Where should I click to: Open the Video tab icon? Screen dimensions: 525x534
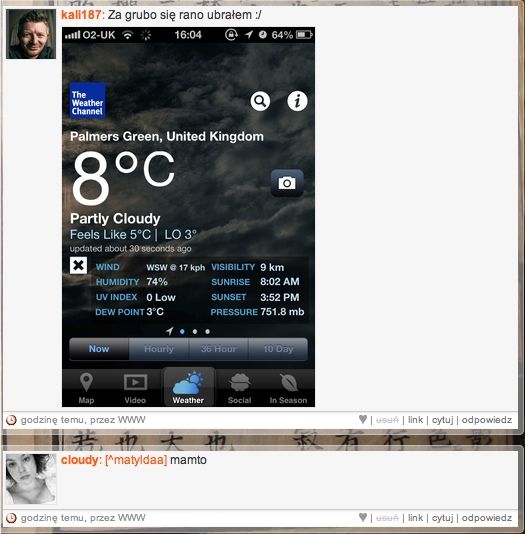pyautogui.click(x=135, y=382)
